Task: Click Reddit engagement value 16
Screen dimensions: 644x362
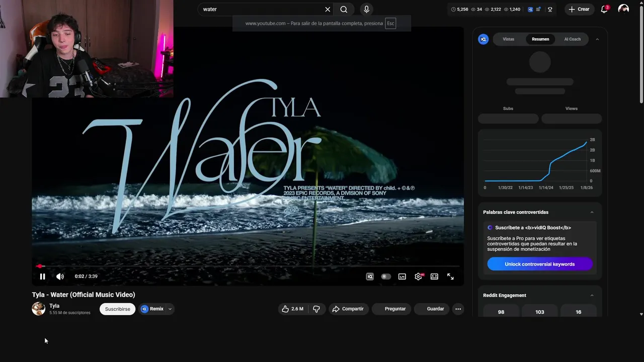Action: (x=579, y=312)
